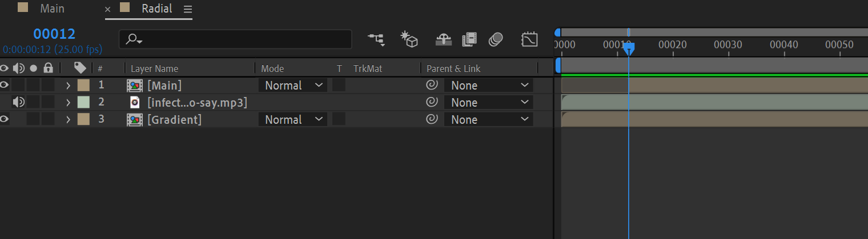
Task: Click the Parent pick whip for Gradient layer
Action: [432, 120]
